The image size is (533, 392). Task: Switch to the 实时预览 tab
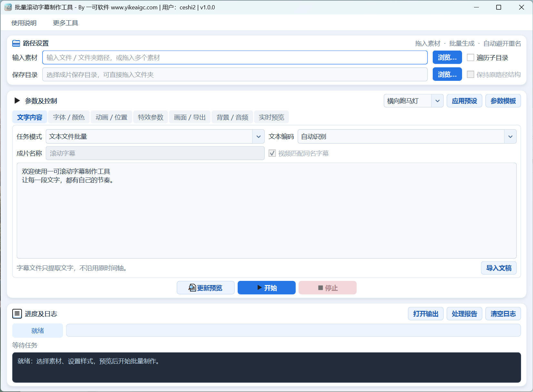(271, 117)
